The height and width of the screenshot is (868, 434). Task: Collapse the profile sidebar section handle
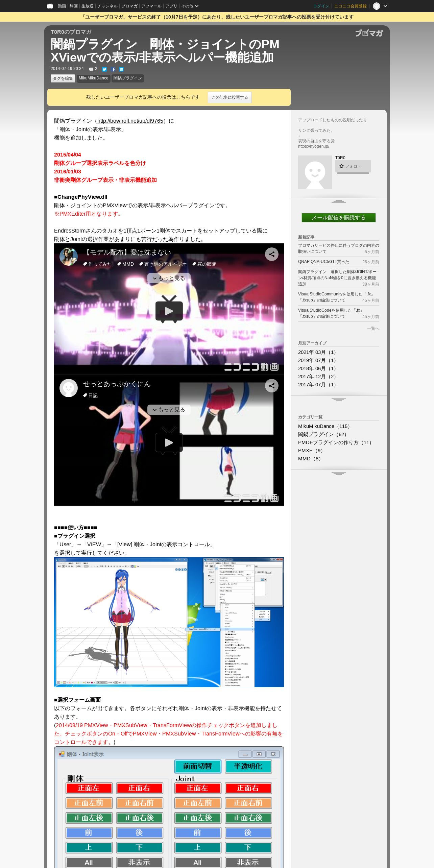pos(339,201)
